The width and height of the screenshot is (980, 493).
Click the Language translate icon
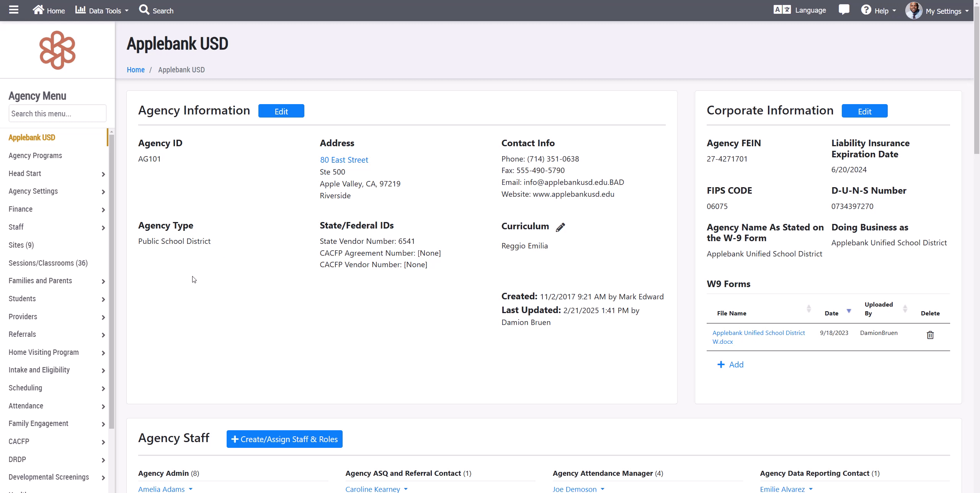coord(782,10)
